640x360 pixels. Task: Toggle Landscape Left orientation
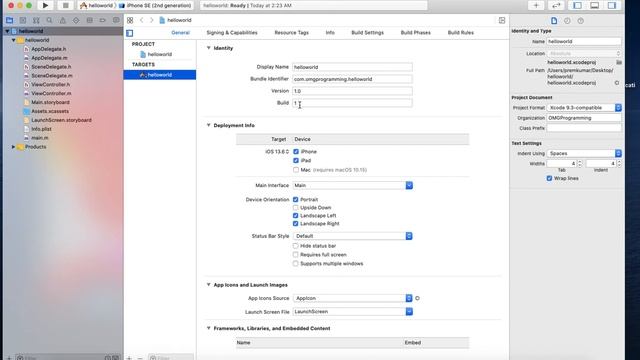tap(296, 216)
